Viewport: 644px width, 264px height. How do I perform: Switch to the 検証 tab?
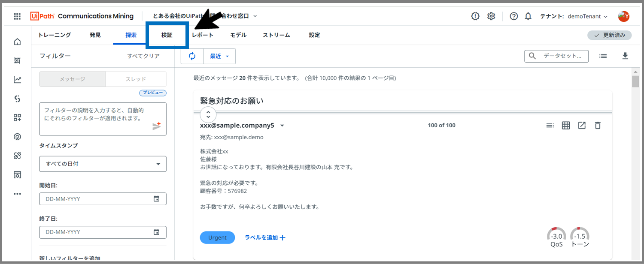click(167, 35)
